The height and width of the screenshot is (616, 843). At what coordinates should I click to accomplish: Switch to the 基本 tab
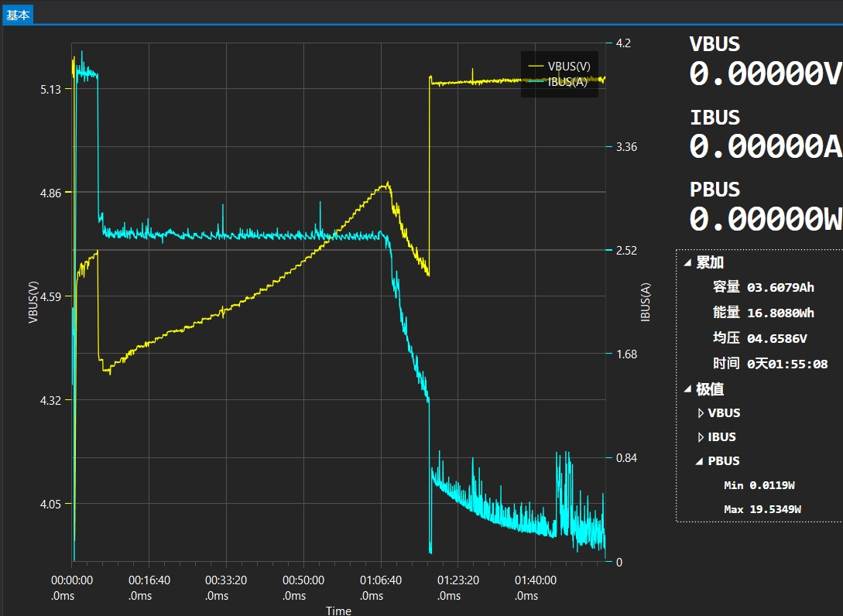pos(18,15)
